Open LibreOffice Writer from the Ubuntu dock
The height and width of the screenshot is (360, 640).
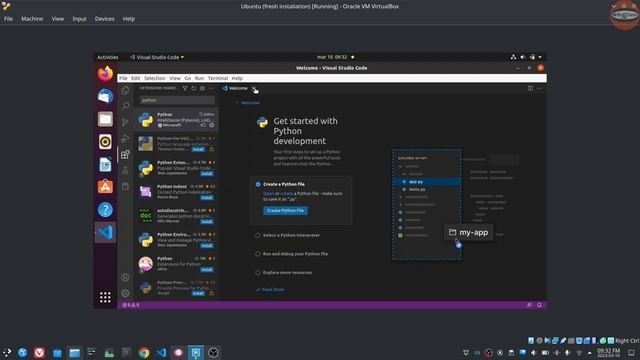pyautogui.click(x=105, y=164)
